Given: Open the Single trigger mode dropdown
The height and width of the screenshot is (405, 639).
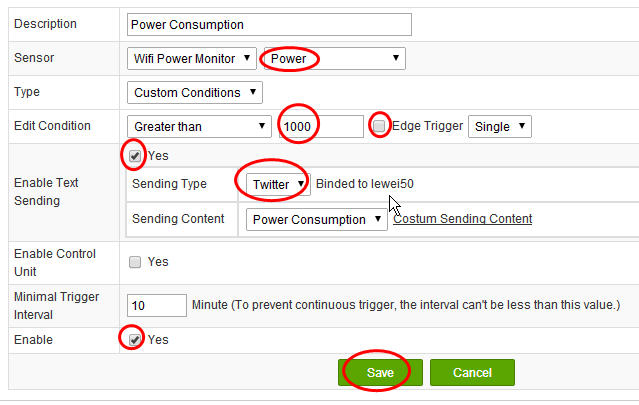Looking at the screenshot, I should pyautogui.click(x=500, y=127).
